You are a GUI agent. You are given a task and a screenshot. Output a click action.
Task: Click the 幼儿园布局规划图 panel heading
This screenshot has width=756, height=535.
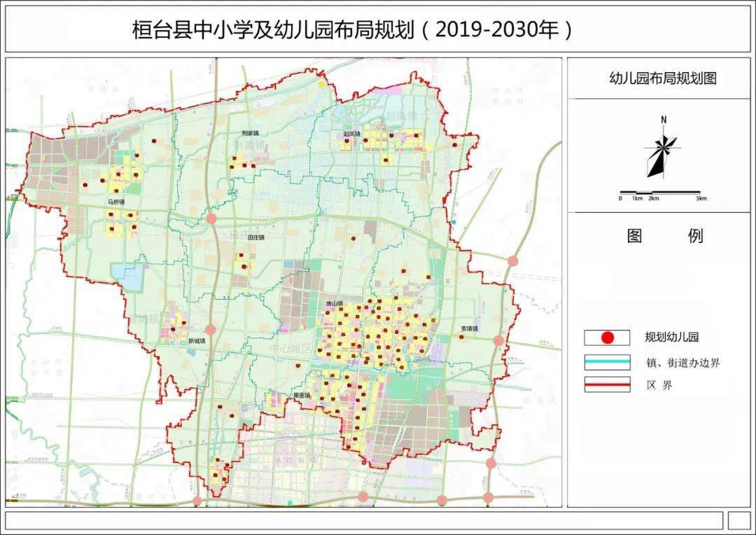[662, 78]
